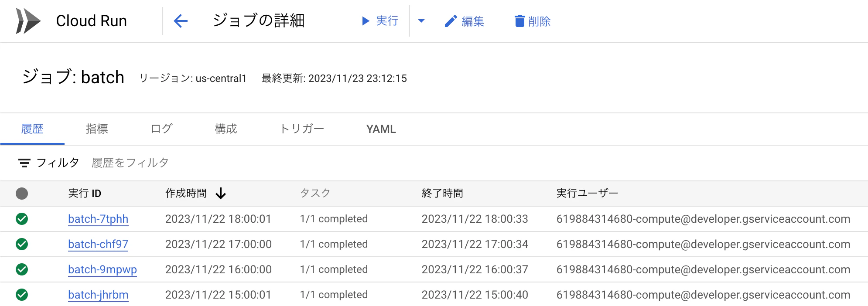The image size is (868, 306).
Task: Open execution batch-7tphh link
Action: (98, 219)
